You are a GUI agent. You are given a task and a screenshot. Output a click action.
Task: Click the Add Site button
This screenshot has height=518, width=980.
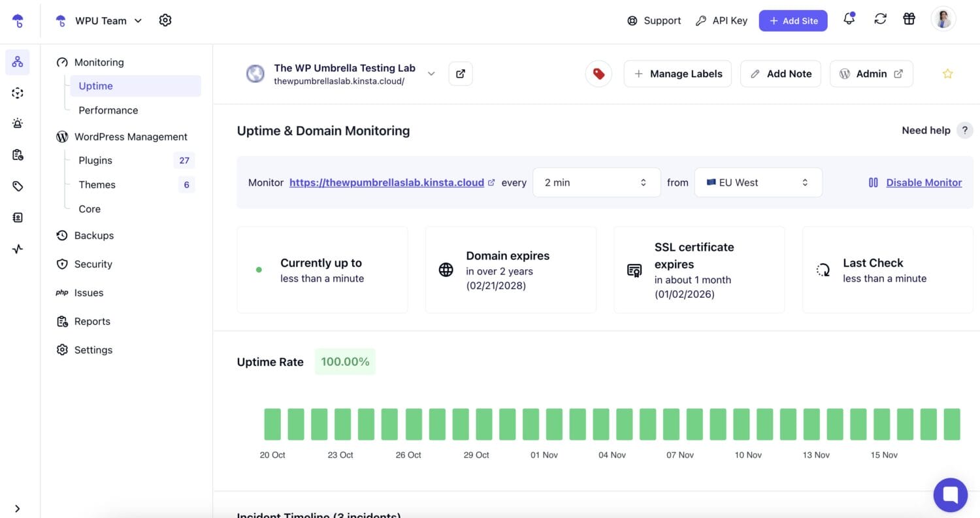(x=792, y=21)
